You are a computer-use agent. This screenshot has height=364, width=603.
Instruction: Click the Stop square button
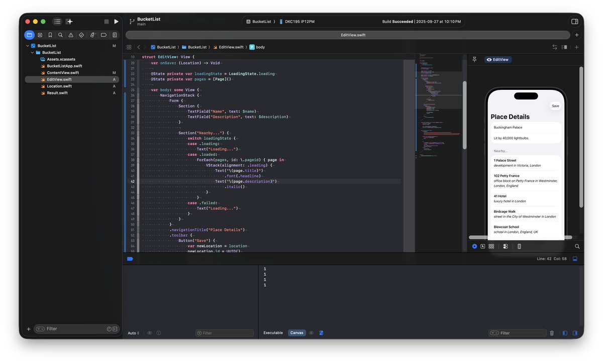(x=106, y=22)
